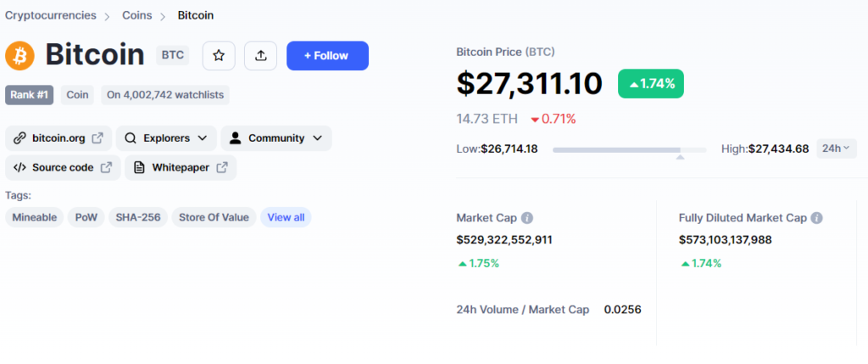The image size is (868, 364).
Task: Click document icon in Whitepaper button
Action: pos(140,167)
